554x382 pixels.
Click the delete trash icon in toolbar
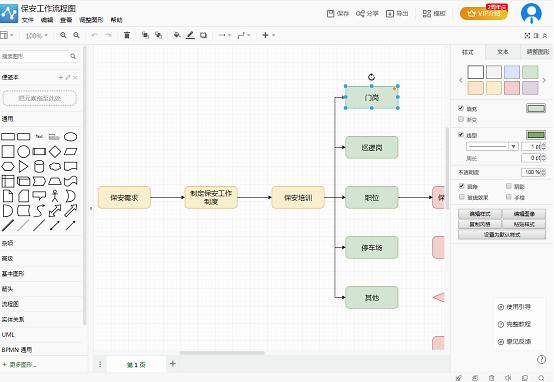[x=127, y=35]
